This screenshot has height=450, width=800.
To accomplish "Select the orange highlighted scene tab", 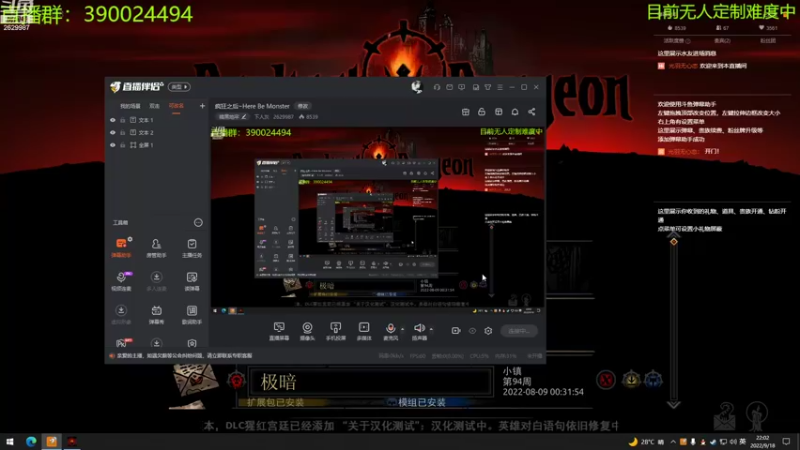I will point(176,106).
